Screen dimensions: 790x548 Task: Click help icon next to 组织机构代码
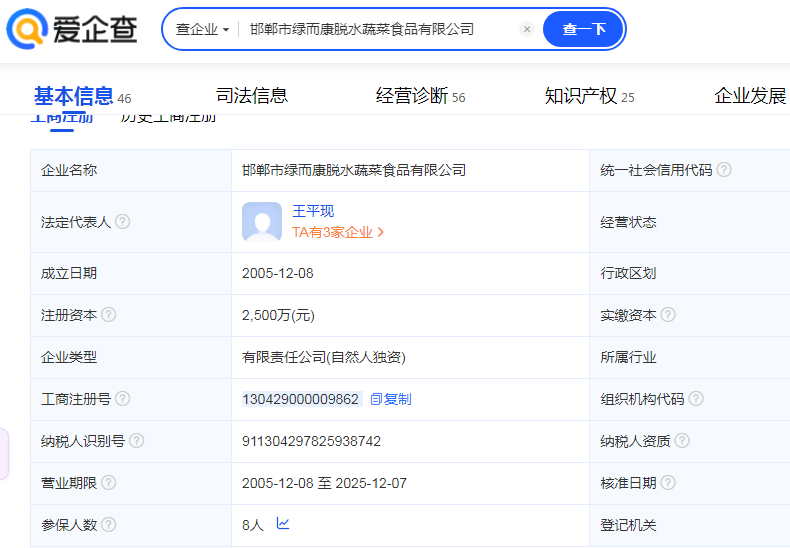pyautogui.click(x=696, y=399)
